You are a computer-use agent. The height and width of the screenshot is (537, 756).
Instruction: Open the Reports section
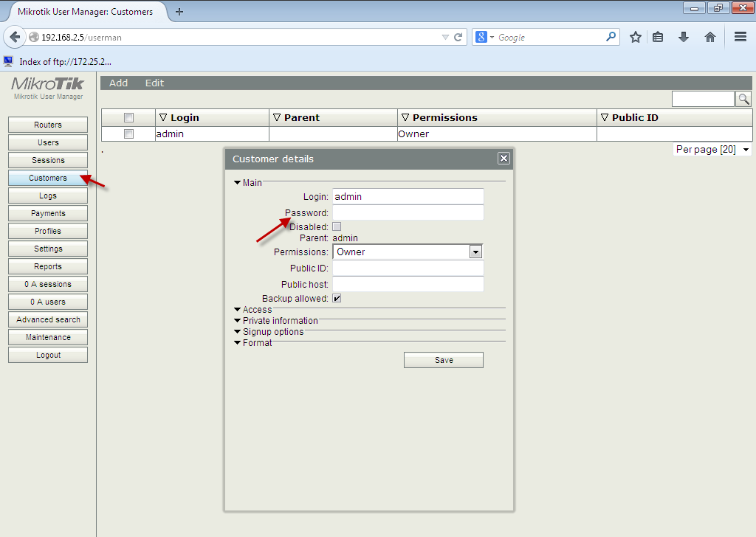[x=48, y=266]
